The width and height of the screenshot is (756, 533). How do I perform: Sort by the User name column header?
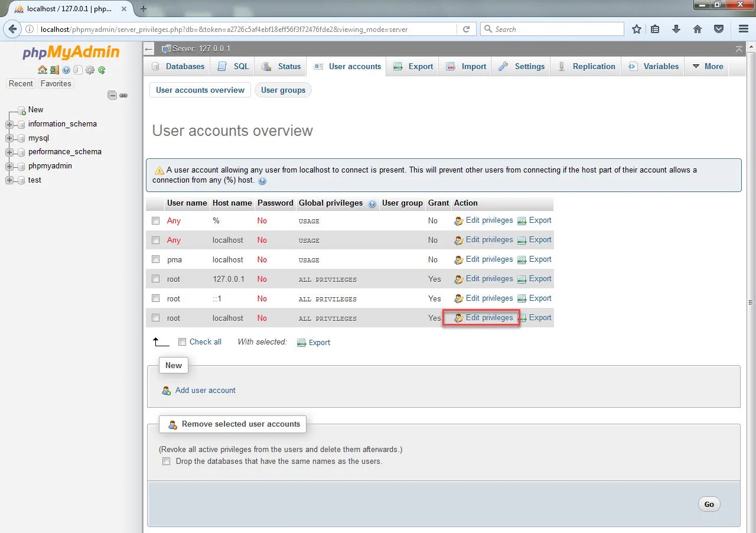[x=187, y=203]
